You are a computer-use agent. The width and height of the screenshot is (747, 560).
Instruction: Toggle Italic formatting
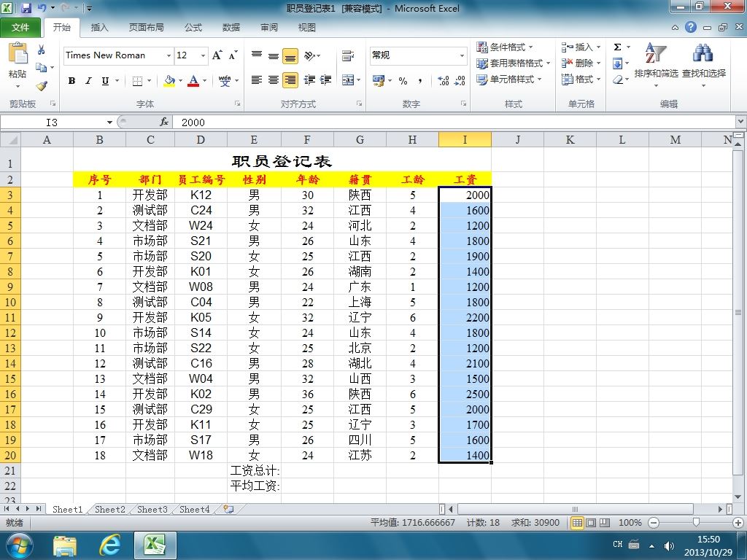tap(88, 80)
